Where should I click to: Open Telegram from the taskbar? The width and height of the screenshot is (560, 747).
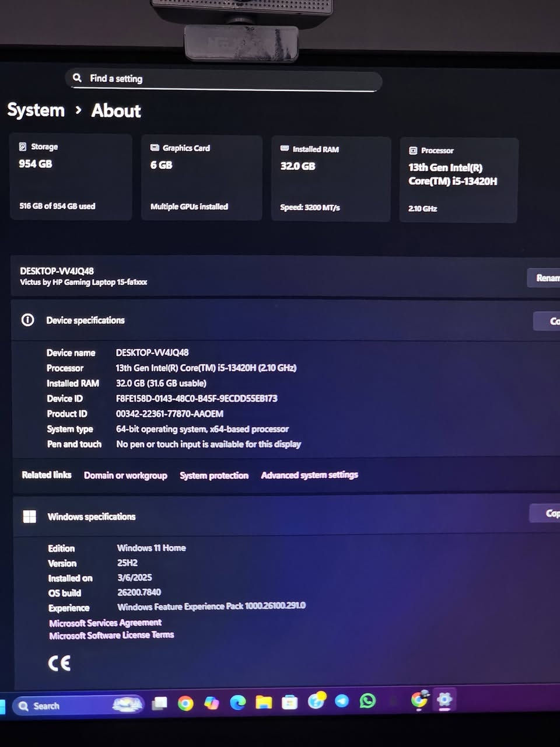click(x=342, y=701)
